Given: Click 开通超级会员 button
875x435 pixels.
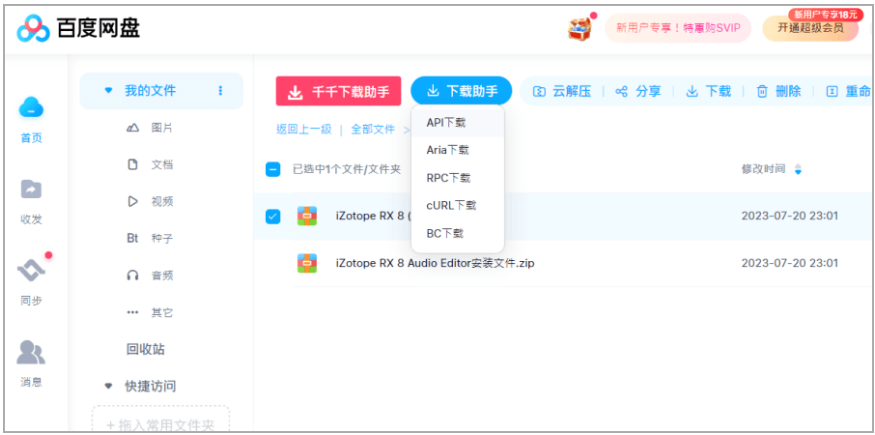Looking at the screenshot, I should (810, 28).
